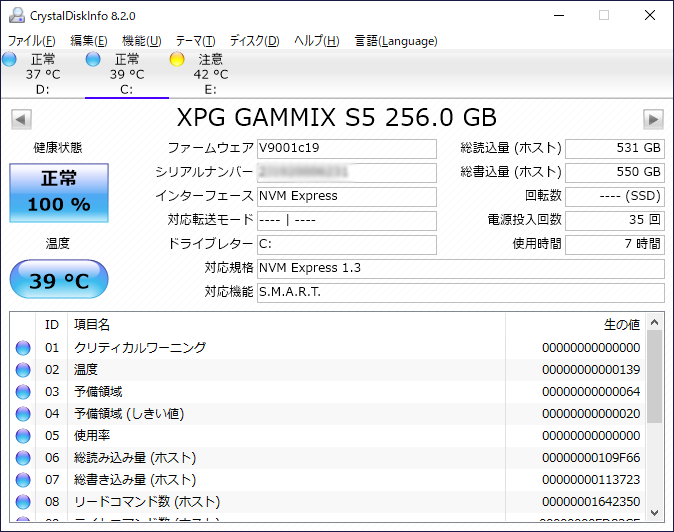Viewport: 674px width, 532px height.
Task: Click status orb of ID 02 温度 row
Action: pyautogui.click(x=23, y=370)
